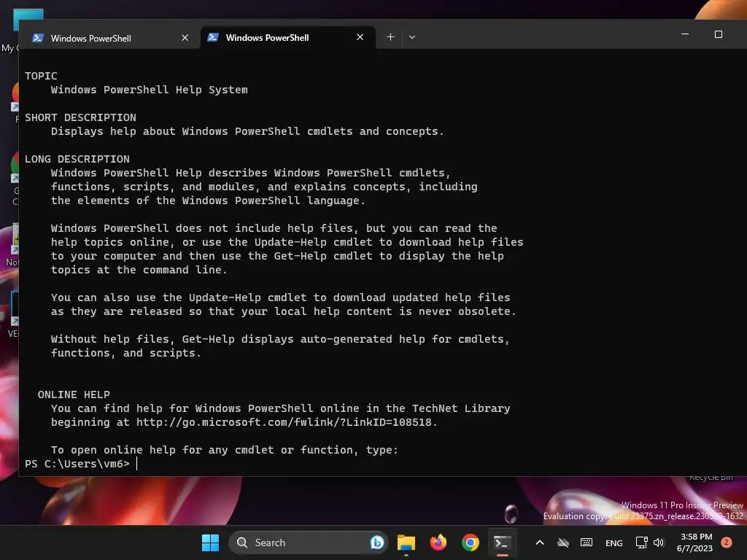The height and width of the screenshot is (560, 747).
Task: Expand the new tab profile dropdown
Action: [412, 37]
